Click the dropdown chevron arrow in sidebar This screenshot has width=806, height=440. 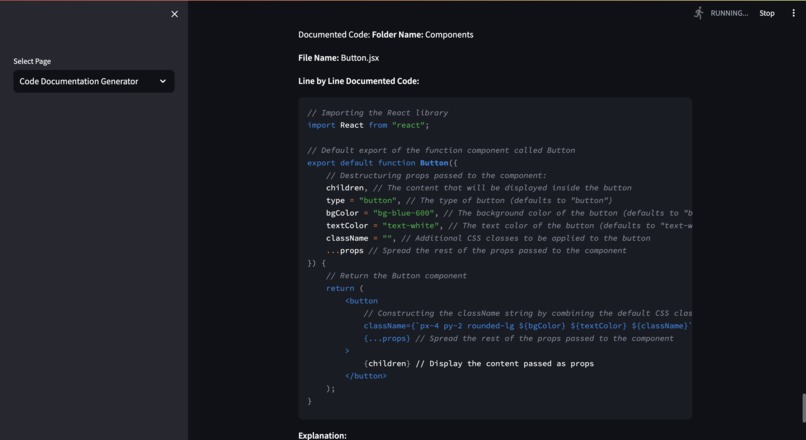click(x=163, y=81)
